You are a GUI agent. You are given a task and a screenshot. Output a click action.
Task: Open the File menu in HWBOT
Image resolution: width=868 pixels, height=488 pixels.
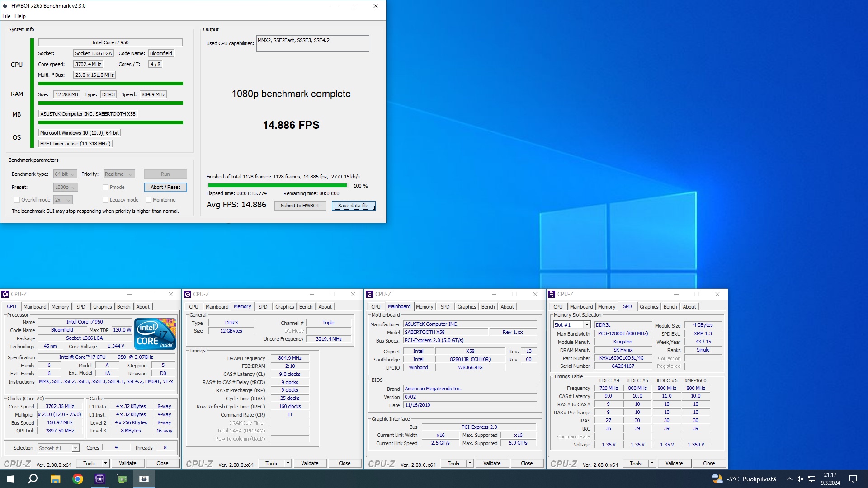[x=6, y=16]
